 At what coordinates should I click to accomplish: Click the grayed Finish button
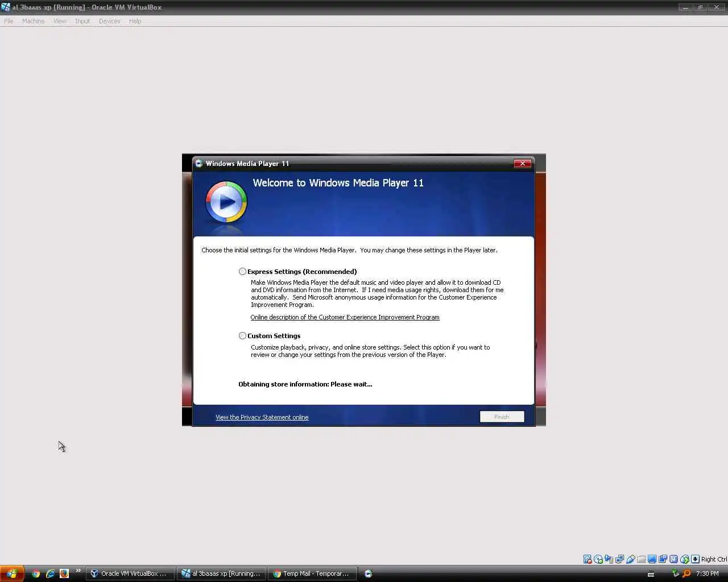(x=502, y=417)
